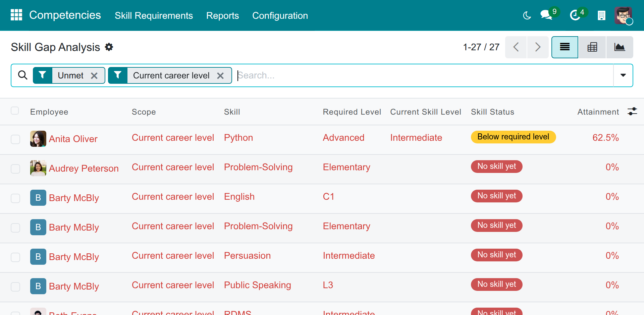Open the Skill Requirements menu

coord(154,15)
